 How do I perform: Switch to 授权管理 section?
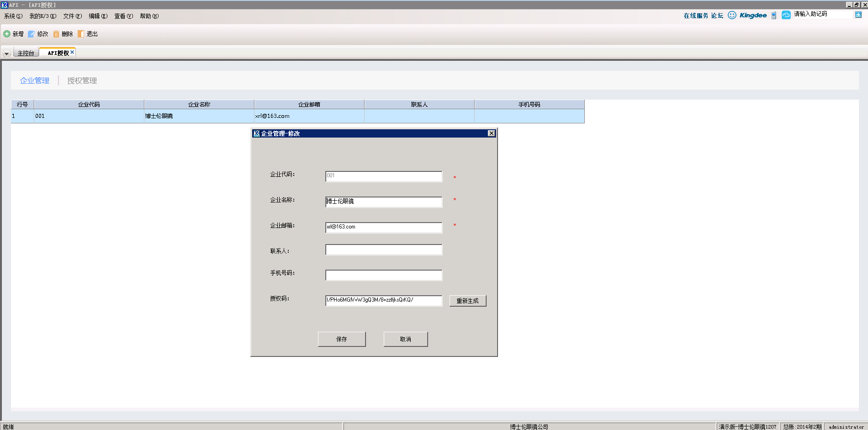(x=82, y=80)
